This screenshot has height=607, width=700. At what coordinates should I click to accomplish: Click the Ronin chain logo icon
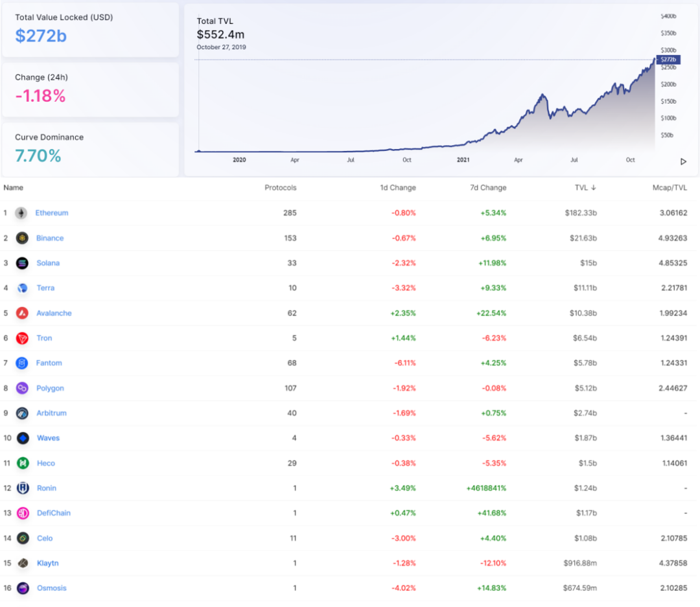[23, 488]
